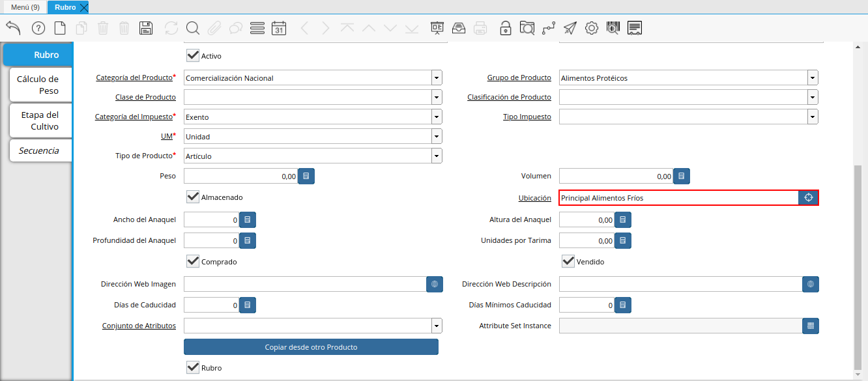
Task: Open the Secuencia side tab
Action: tap(40, 150)
